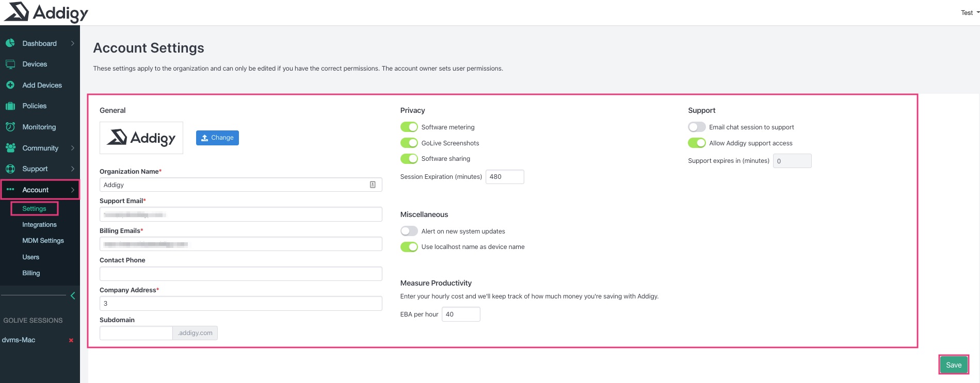Screen dimensions: 980x383
Task: Click the Session Expiration minutes field
Action: pyautogui.click(x=504, y=177)
